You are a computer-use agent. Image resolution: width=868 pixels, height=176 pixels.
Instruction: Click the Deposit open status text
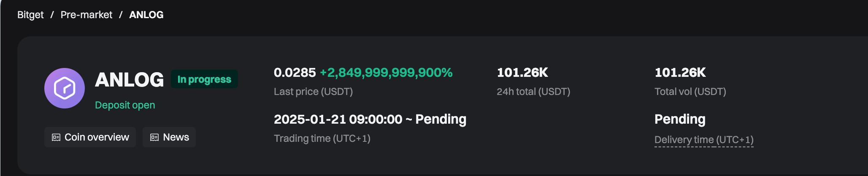click(125, 105)
